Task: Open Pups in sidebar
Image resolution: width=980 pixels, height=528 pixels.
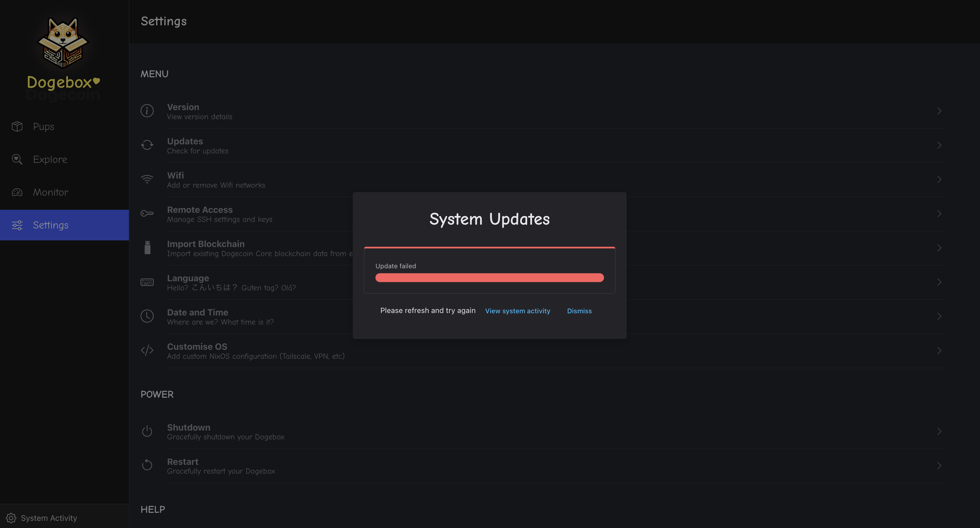Action: click(43, 127)
